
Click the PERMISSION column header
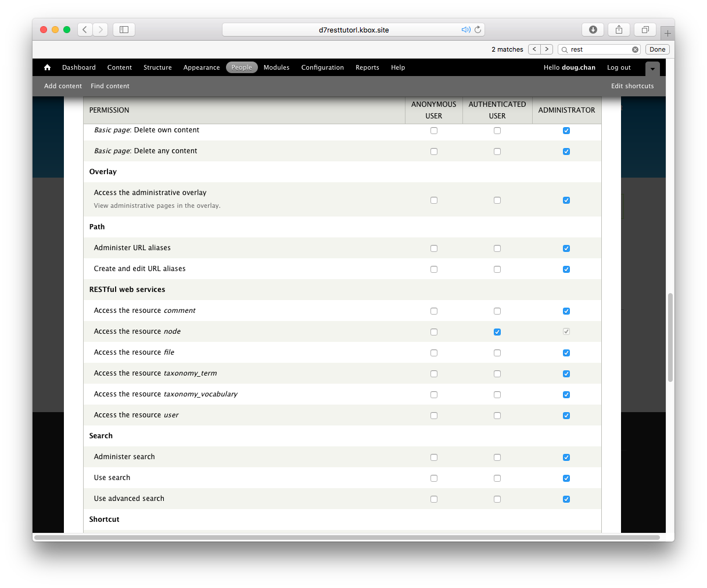click(109, 110)
